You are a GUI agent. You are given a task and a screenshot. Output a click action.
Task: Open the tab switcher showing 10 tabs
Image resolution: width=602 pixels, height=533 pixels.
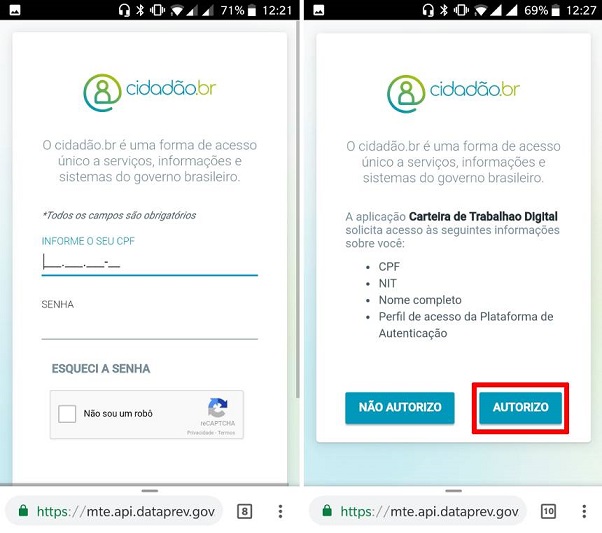click(x=548, y=511)
